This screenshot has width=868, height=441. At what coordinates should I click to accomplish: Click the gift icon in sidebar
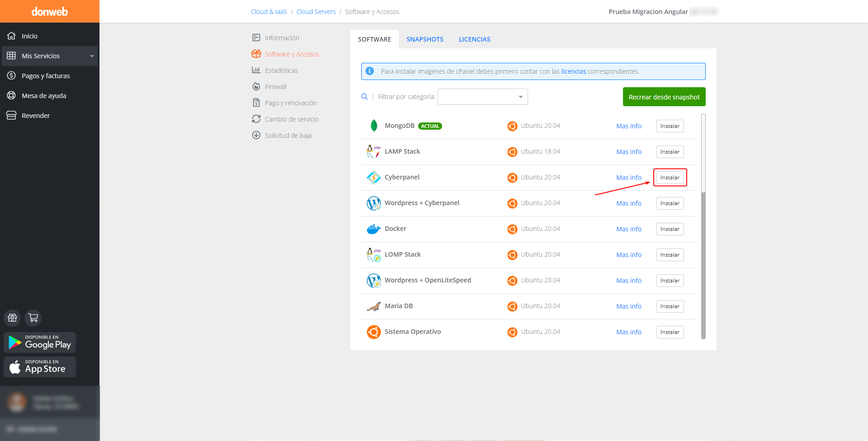12,318
